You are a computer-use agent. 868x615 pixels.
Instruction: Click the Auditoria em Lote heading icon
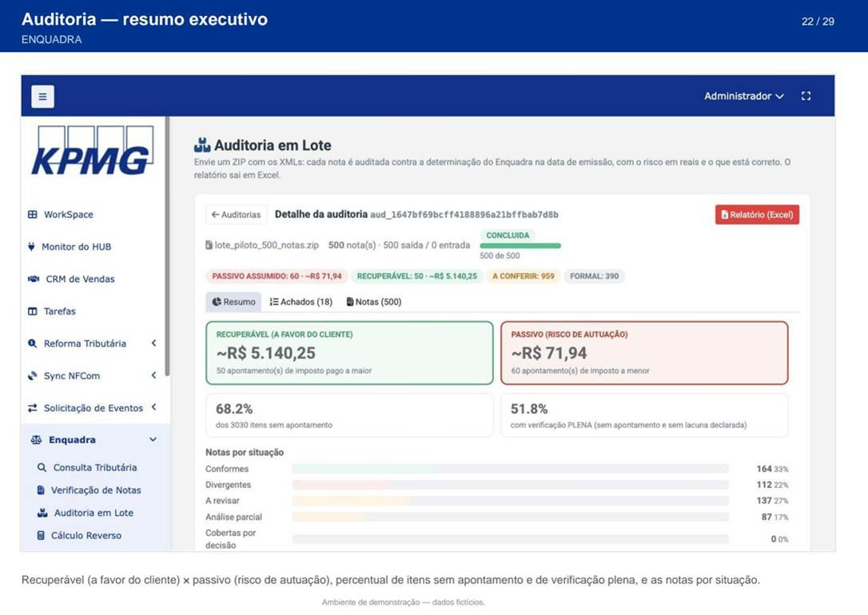[202, 145]
